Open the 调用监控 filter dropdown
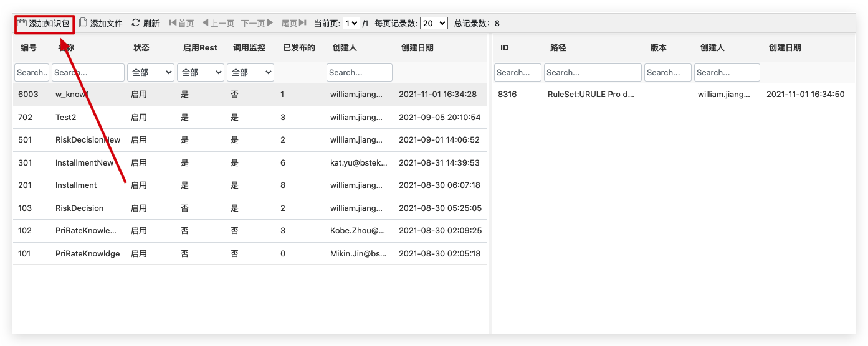The image size is (868, 346). 250,73
